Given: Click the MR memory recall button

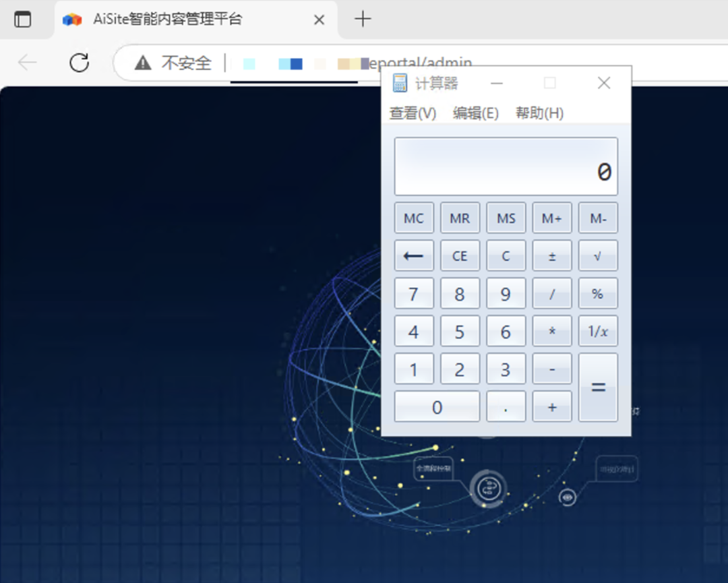Looking at the screenshot, I should click(x=460, y=218).
